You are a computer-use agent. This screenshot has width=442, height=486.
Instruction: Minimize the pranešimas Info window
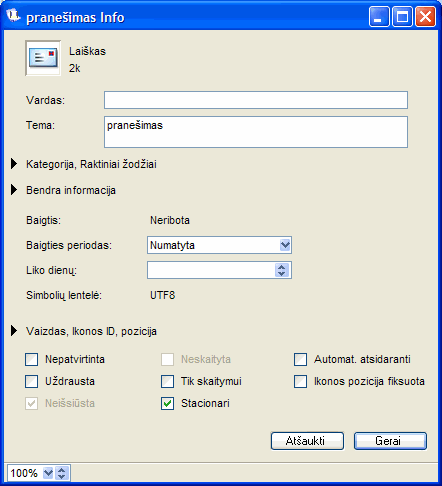point(379,17)
